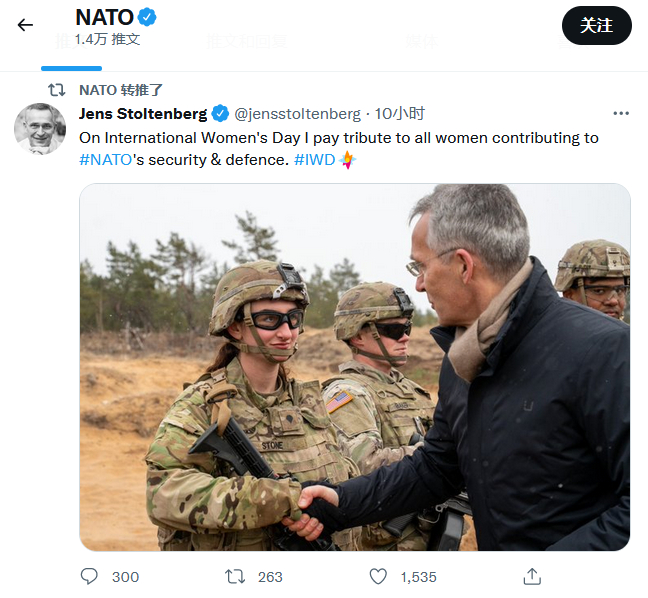Open Jens Stoltenberg's profile picture

[40, 129]
